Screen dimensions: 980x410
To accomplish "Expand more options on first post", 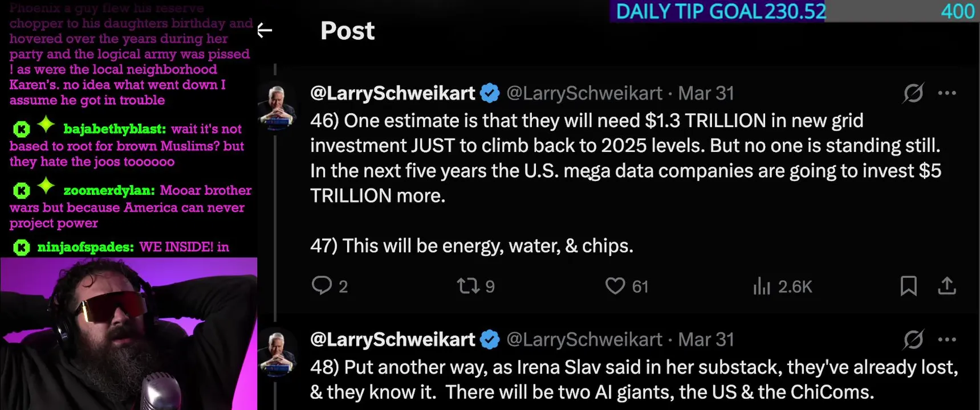I will [x=947, y=93].
